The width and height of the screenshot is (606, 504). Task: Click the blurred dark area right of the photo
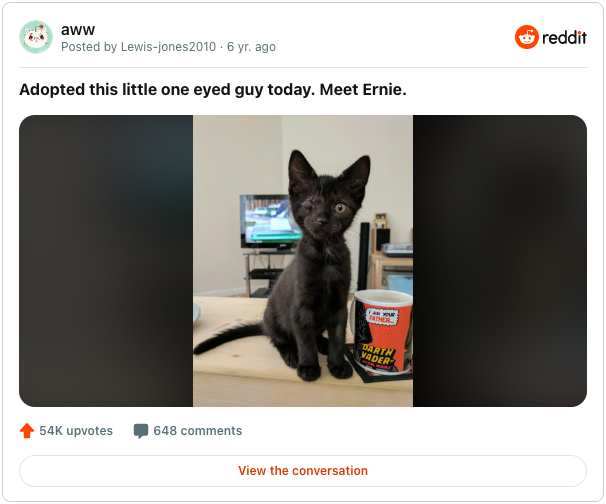click(500, 261)
